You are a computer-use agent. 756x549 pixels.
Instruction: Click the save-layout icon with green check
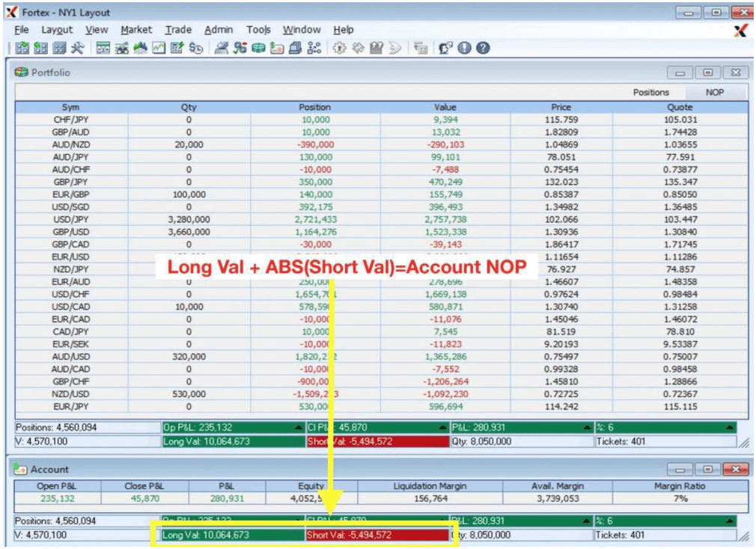pos(22,48)
